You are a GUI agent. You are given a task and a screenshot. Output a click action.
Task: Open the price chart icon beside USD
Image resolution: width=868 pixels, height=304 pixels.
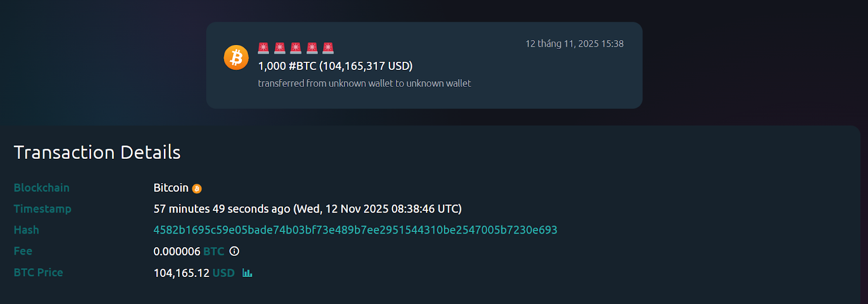point(247,273)
